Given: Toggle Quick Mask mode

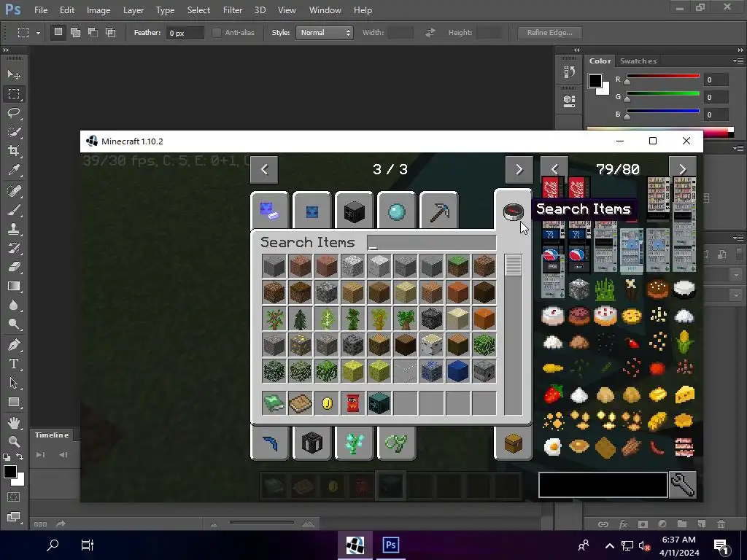Looking at the screenshot, I should pos(14,497).
